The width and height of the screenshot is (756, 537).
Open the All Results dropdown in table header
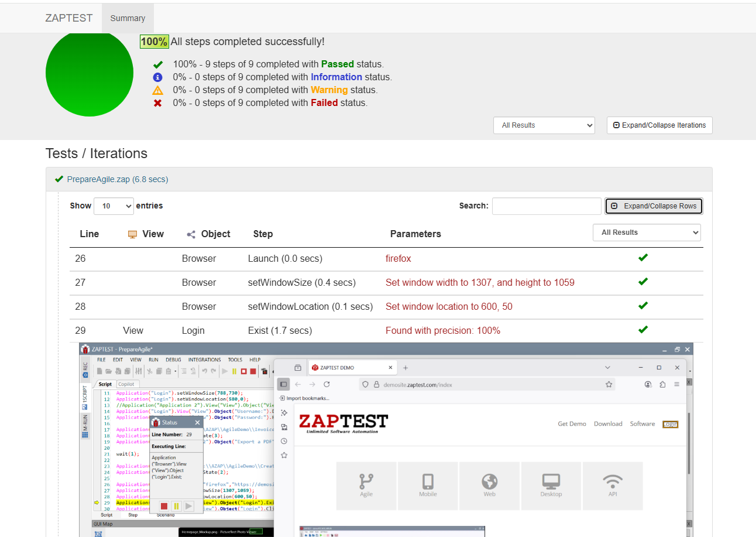coord(647,232)
